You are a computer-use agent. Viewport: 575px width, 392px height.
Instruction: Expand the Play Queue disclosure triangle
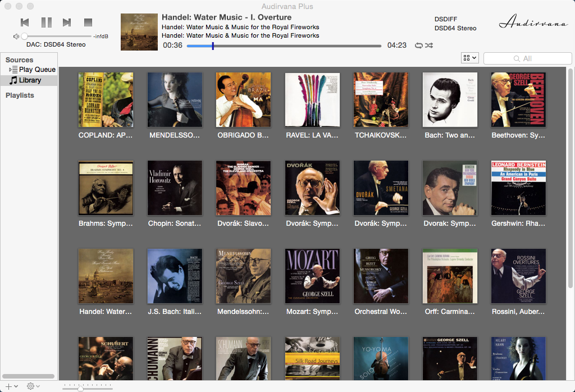click(10, 69)
